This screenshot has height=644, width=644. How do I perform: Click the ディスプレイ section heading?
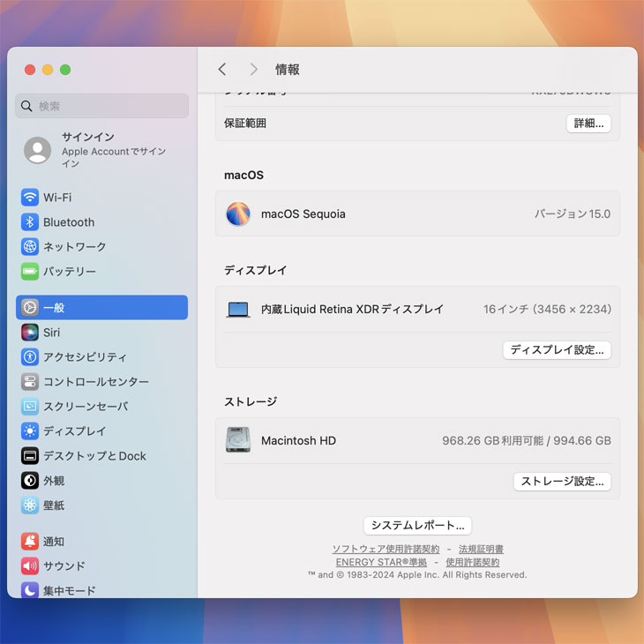(256, 270)
